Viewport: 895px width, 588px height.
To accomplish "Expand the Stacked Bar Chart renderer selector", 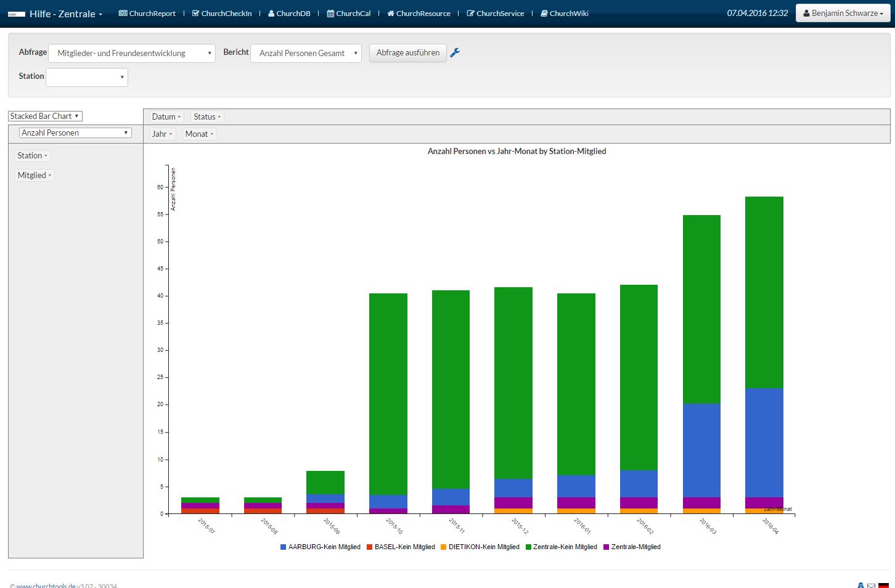I will pos(45,116).
